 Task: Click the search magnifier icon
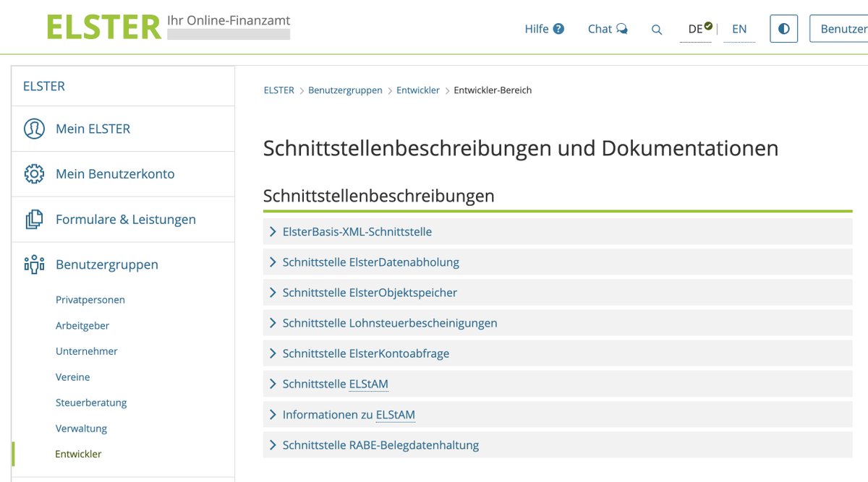tap(657, 30)
